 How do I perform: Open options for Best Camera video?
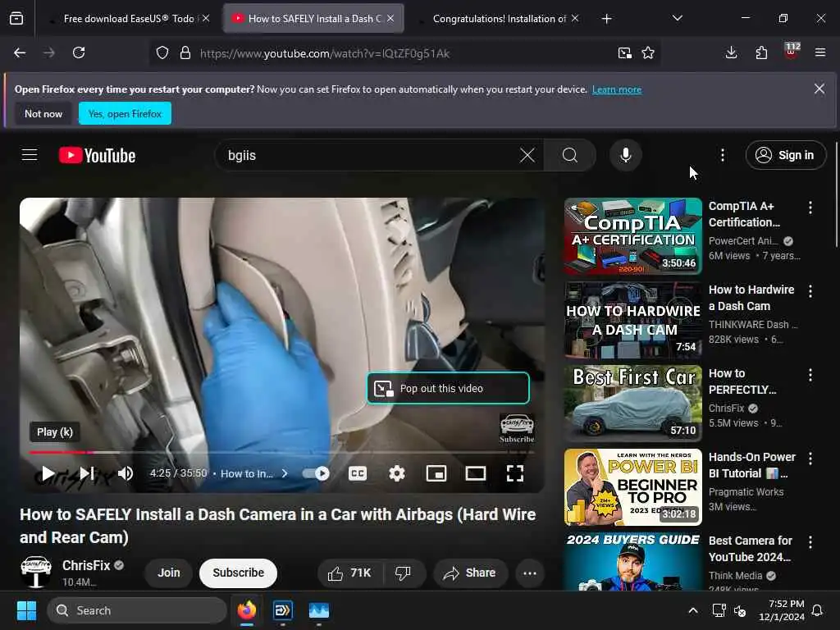(810, 542)
